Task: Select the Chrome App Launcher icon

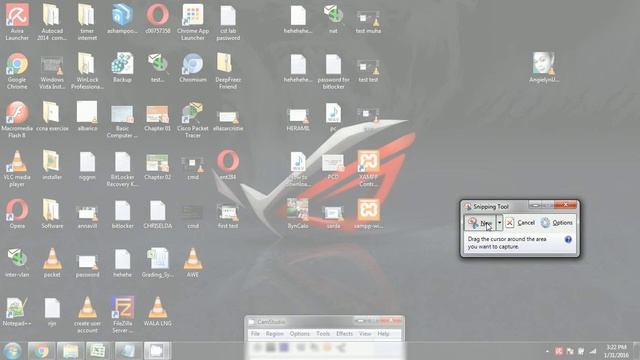Action: click(193, 22)
